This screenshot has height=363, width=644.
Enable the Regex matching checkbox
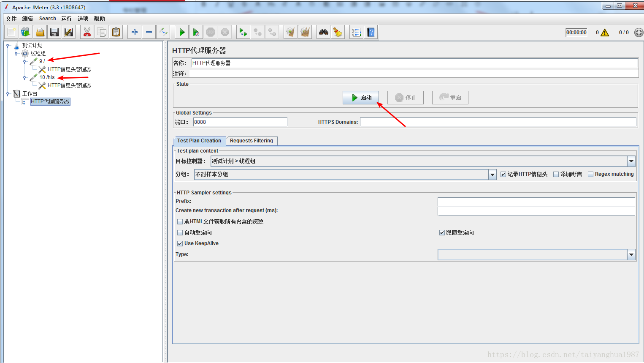click(x=590, y=174)
